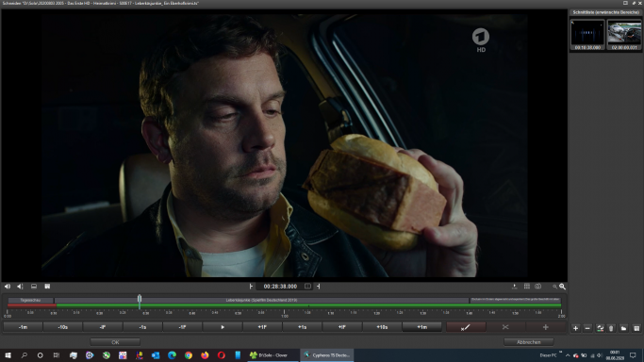
Task: Step back one frame with -1F
Action: (182, 327)
